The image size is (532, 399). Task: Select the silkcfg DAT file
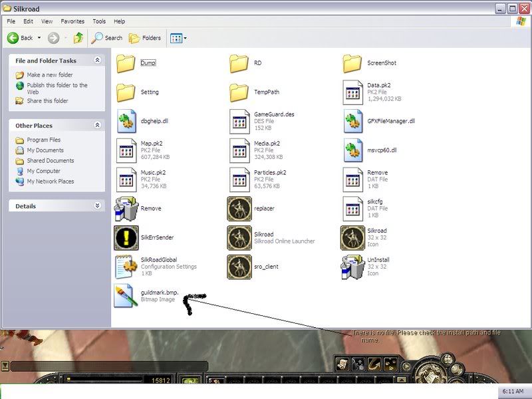coord(352,209)
